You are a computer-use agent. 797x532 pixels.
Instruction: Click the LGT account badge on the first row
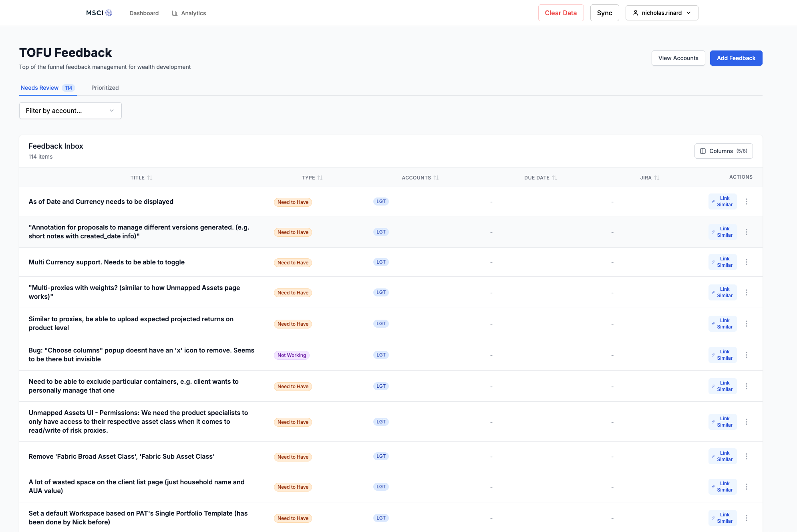(380, 202)
